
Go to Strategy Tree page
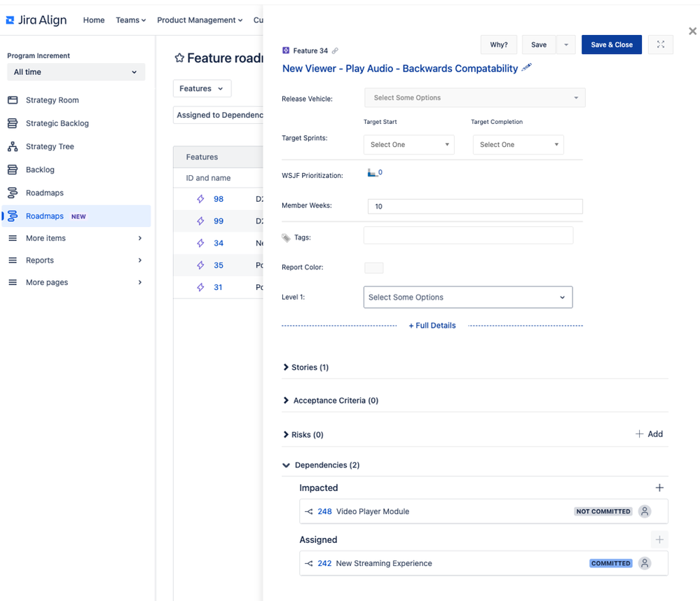(50, 146)
